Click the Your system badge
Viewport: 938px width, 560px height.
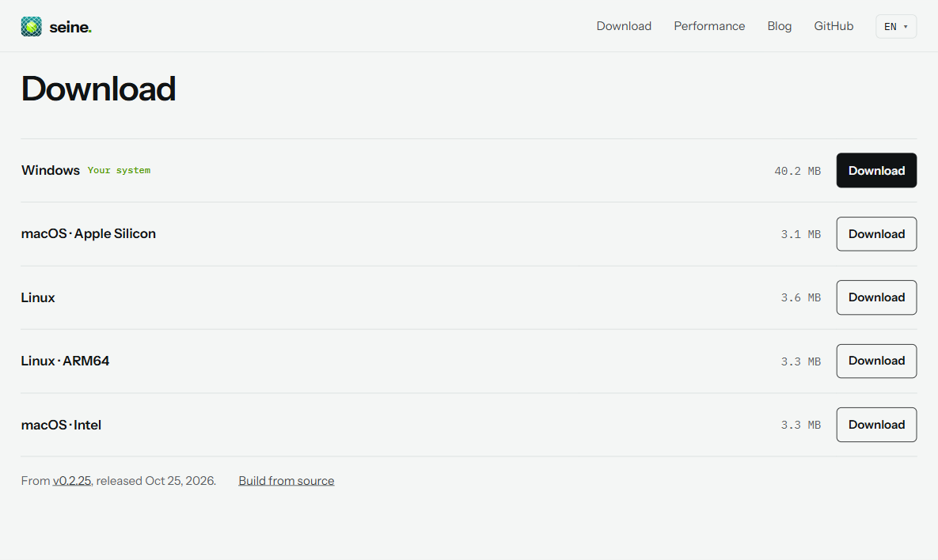click(119, 170)
